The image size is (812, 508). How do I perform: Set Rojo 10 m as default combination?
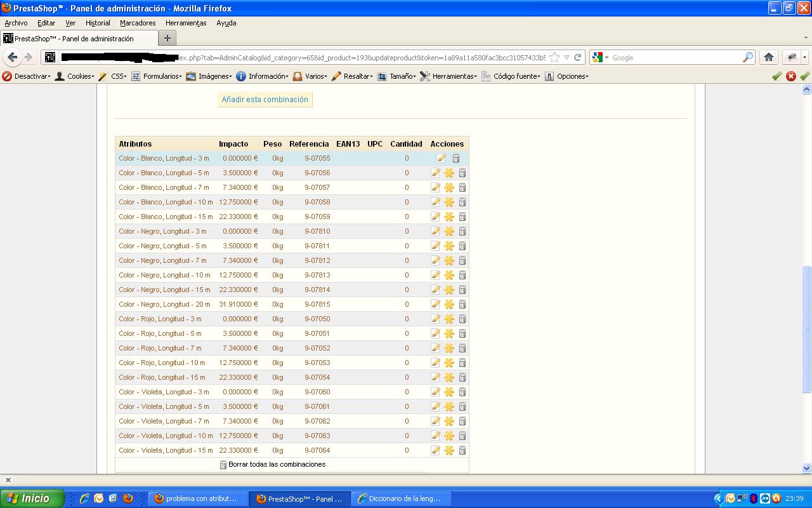tap(449, 363)
